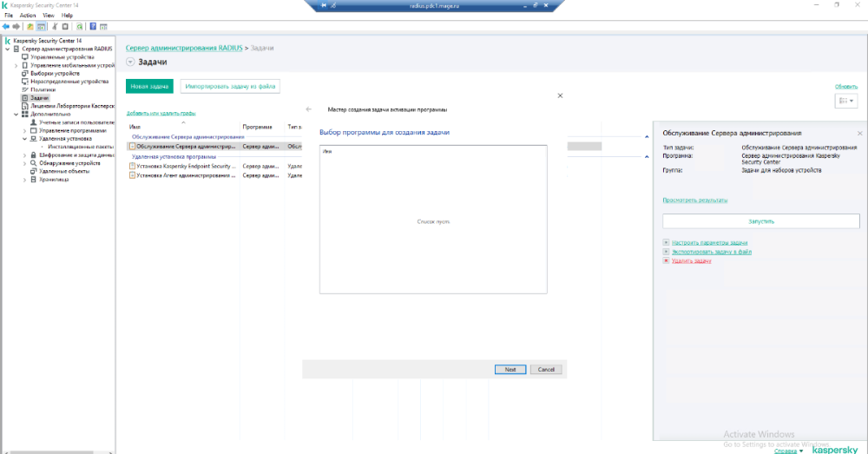Collapse the Дополнительно tree node

(16, 114)
